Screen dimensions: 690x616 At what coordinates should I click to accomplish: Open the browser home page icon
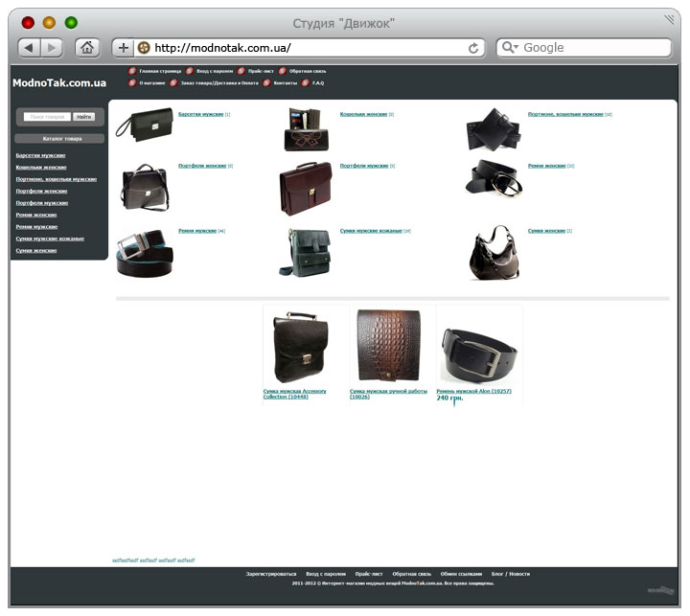tap(86, 48)
